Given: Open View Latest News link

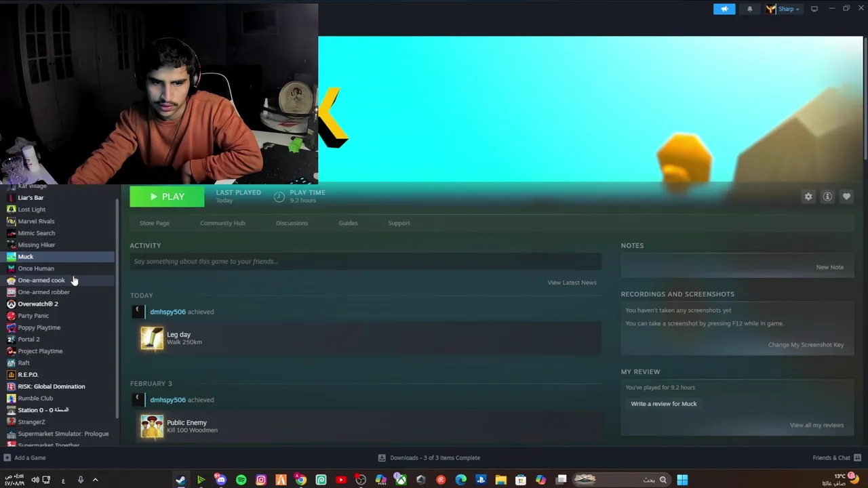Looking at the screenshot, I should pyautogui.click(x=572, y=283).
